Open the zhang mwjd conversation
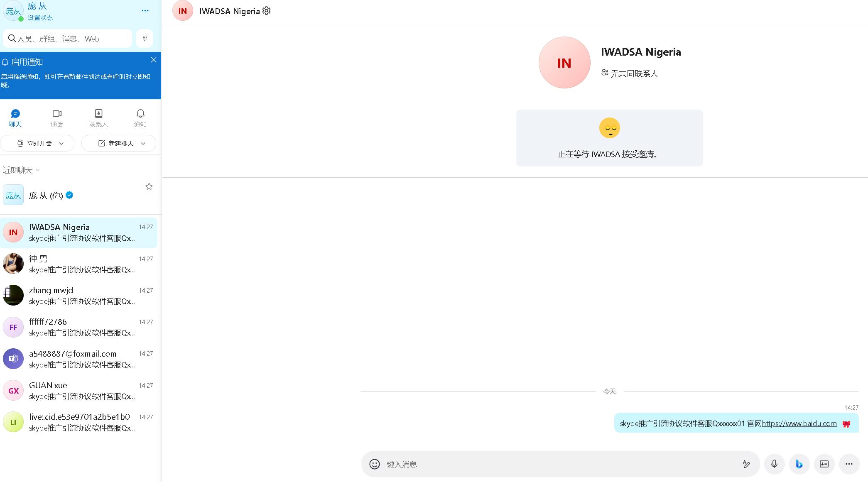Image resolution: width=868 pixels, height=482 pixels. point(79,295)
